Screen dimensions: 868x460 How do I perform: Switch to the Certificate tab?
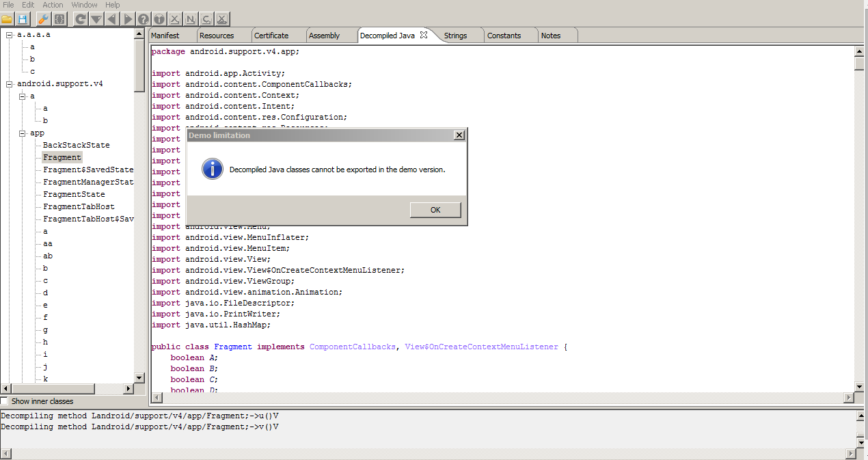[x=278, y=36]
